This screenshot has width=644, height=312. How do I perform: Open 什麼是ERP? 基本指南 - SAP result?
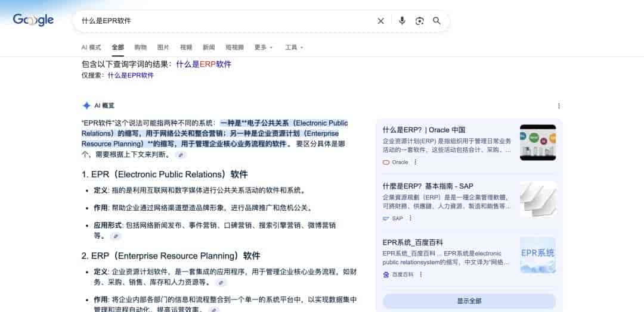pyautogui.click(x=428, y=186)
